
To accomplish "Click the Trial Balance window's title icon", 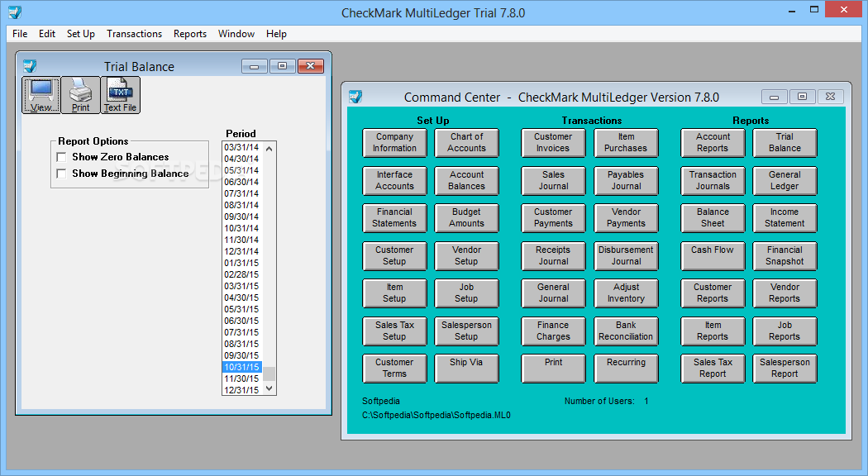I will (29, 66).
